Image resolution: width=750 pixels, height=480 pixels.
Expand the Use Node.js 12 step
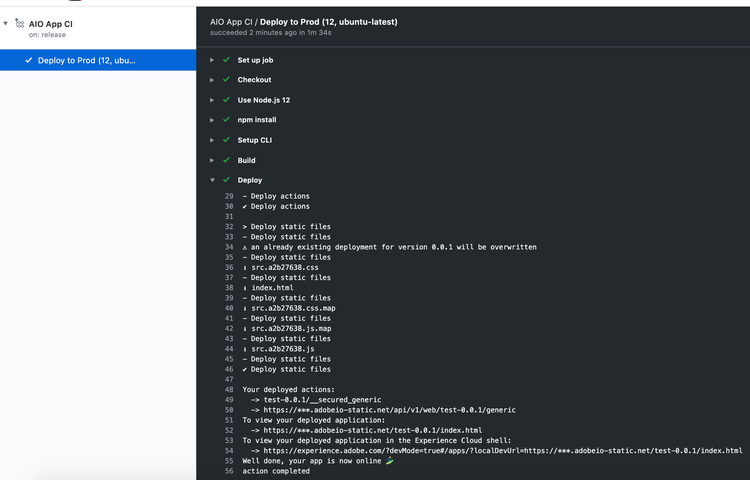click(212, 100)
